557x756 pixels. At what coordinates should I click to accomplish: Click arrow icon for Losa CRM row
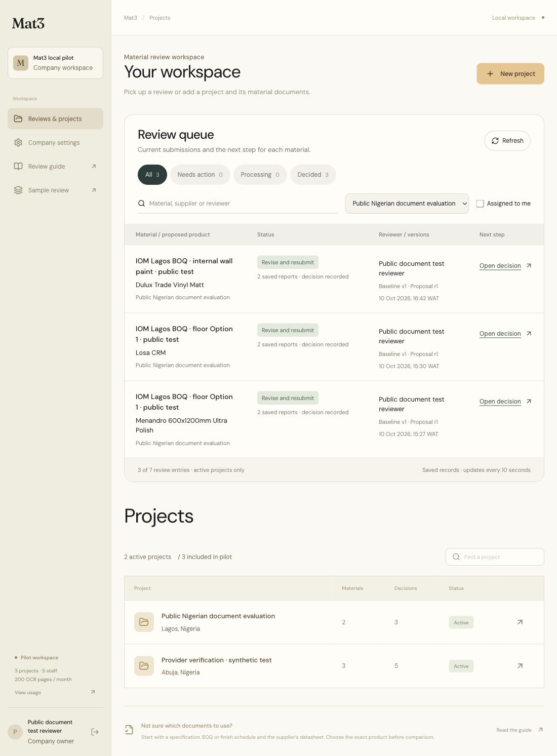[529, 333]
